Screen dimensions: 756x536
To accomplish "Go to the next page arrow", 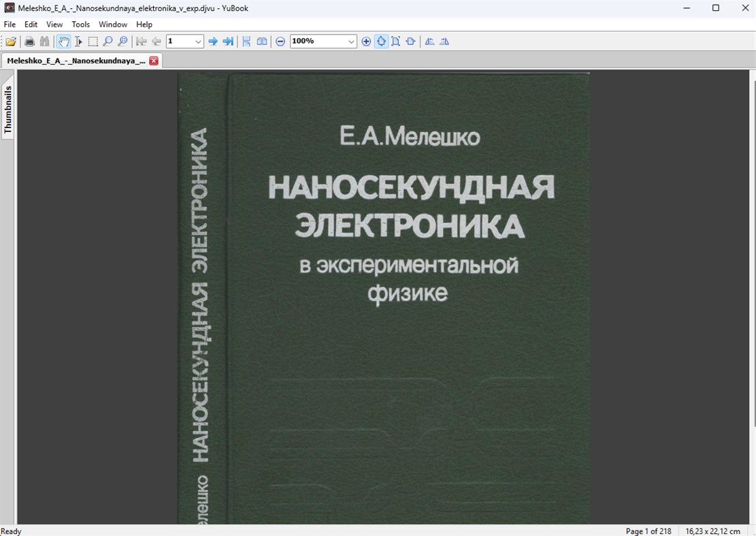I will click(x=213, y=42).
